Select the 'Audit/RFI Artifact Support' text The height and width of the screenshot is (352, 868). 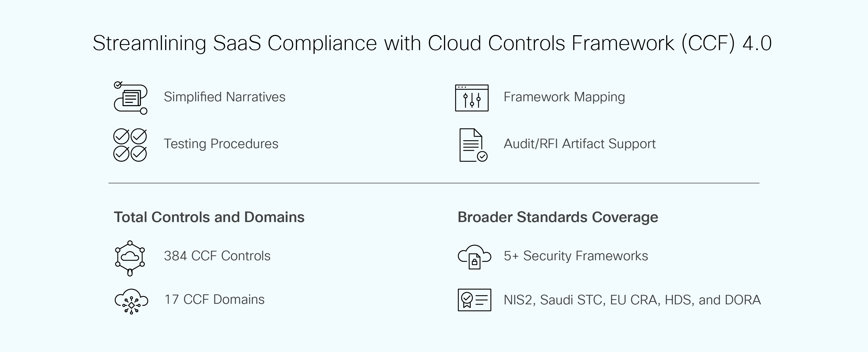[580, 144]
